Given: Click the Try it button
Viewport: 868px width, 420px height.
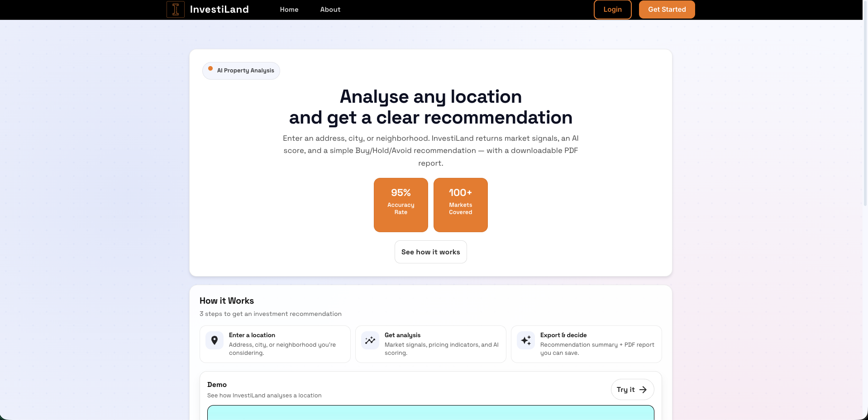Looking at the screenshot, I should (632, 390).
